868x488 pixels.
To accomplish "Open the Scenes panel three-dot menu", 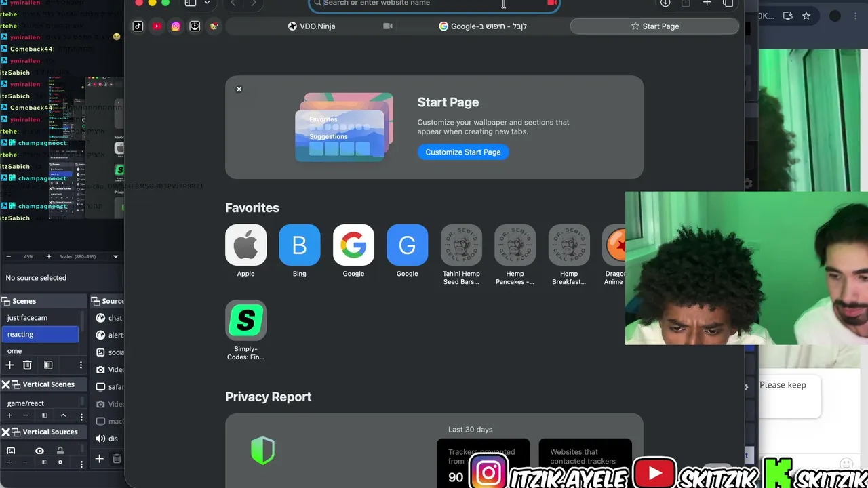I will [x=81, y=365].
